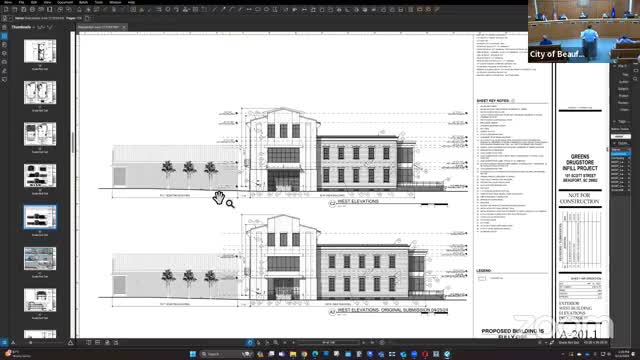
Task: Select the Dimension markup tool
Action: click(x=249, y=9)
